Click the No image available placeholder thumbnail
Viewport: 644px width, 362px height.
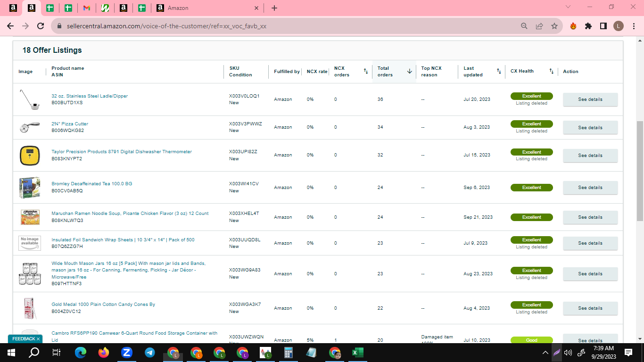point(30,243)
